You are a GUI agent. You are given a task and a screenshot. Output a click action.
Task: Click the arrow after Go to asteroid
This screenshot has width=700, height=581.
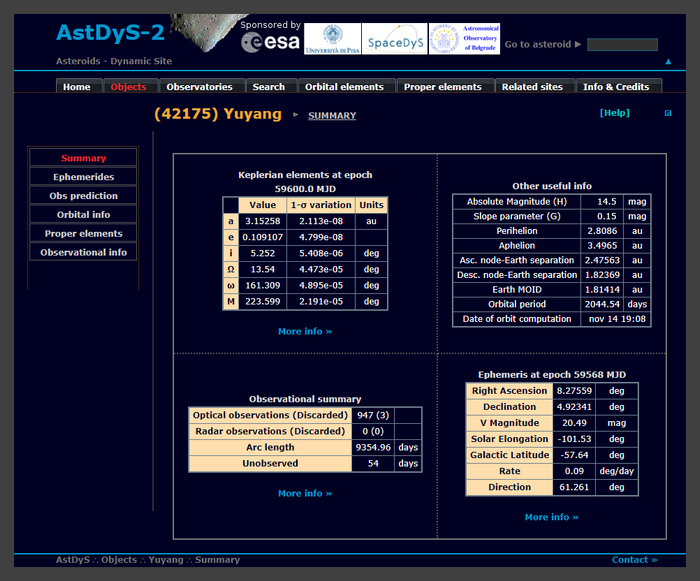(x=578, y=44)
